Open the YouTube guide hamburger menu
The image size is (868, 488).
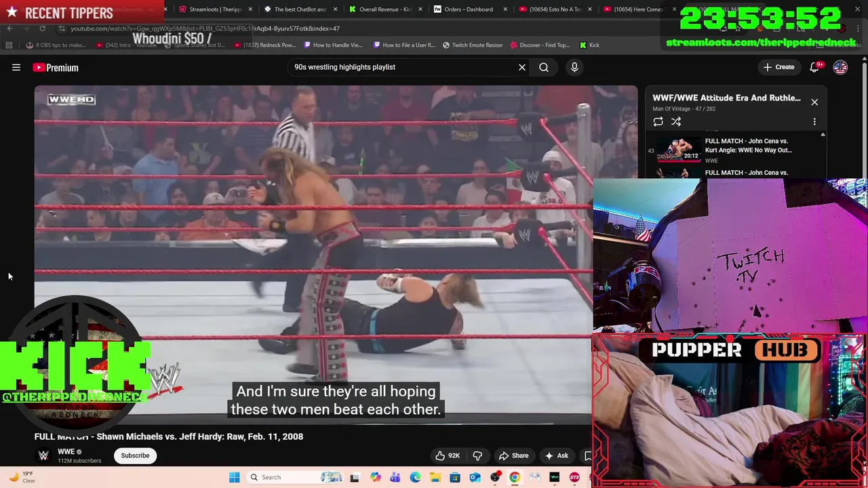tap(16, 67)
